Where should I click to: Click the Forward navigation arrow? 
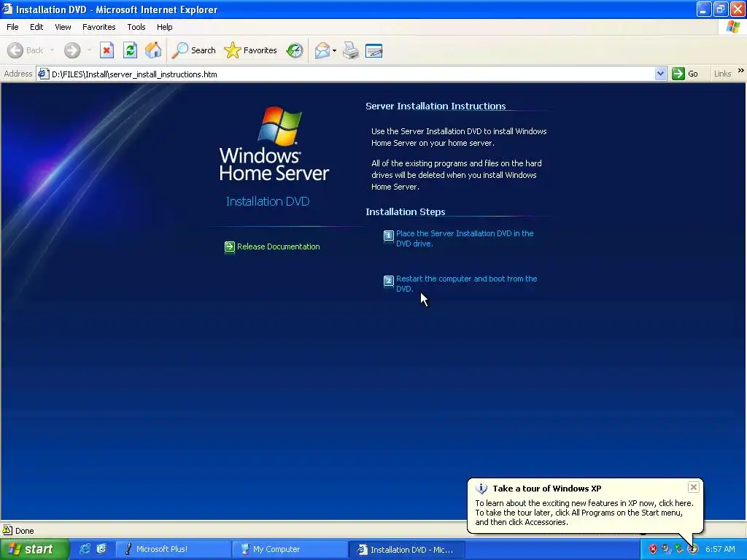click(x=72, y=50)
